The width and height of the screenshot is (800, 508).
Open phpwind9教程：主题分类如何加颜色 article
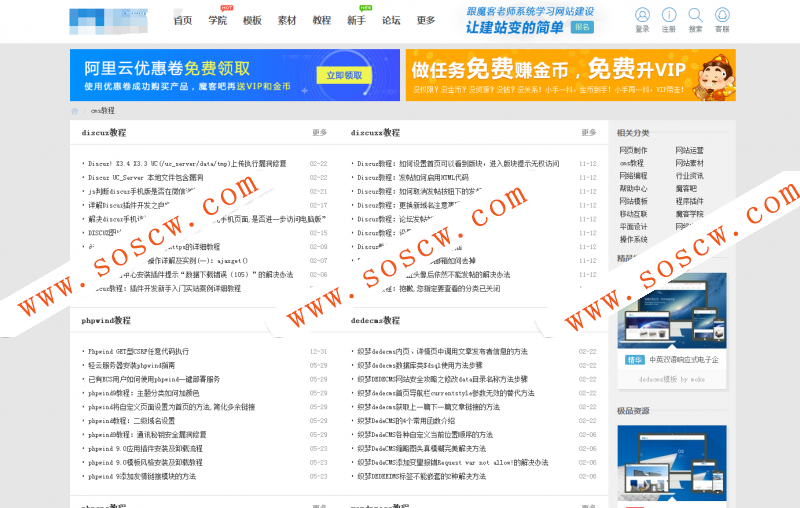(143, 393)
